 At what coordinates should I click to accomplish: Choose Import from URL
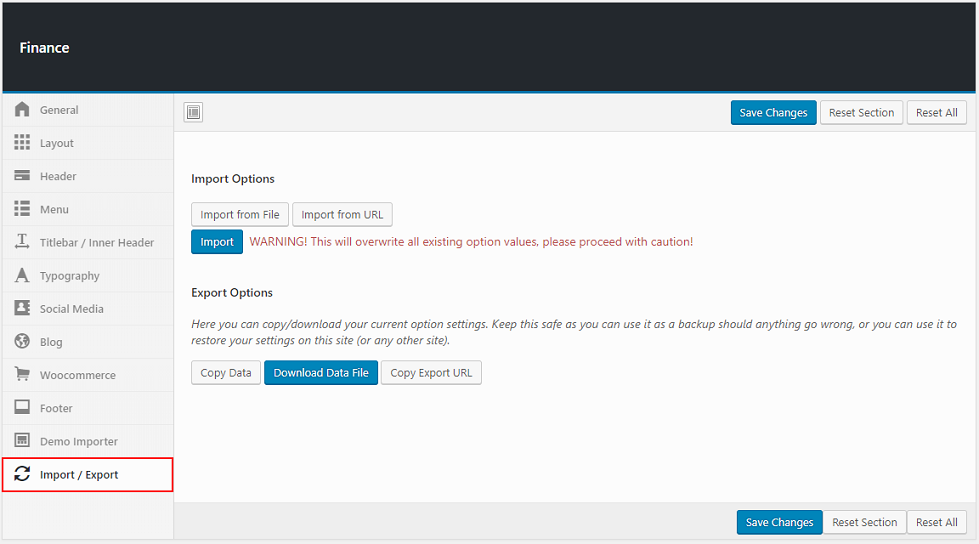tap(343, 214)
